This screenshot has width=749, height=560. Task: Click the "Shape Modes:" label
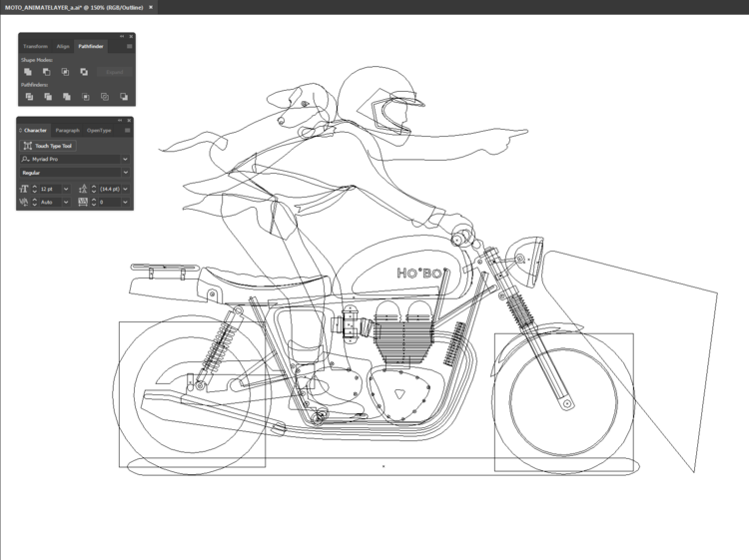click(x=37, y=60)
